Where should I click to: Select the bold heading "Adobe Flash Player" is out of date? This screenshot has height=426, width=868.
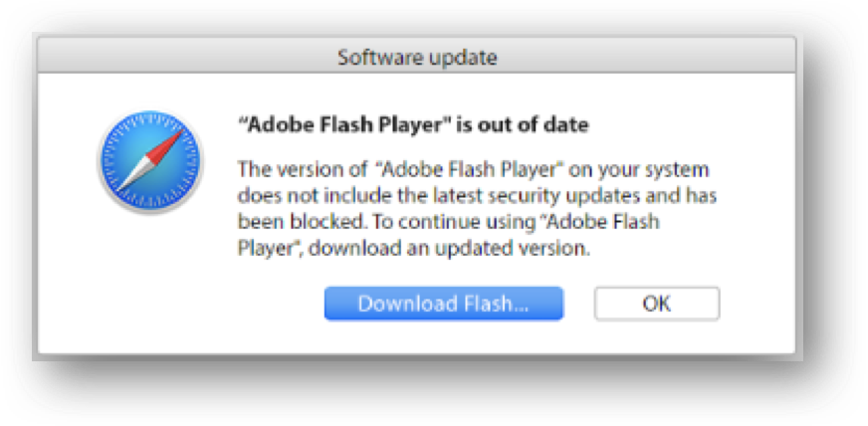413,124
